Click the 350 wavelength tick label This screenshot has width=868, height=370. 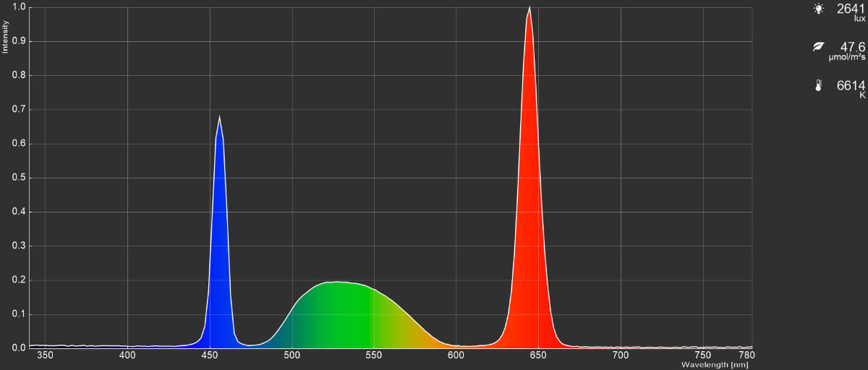pyautogui.click(x=46, y=356)
